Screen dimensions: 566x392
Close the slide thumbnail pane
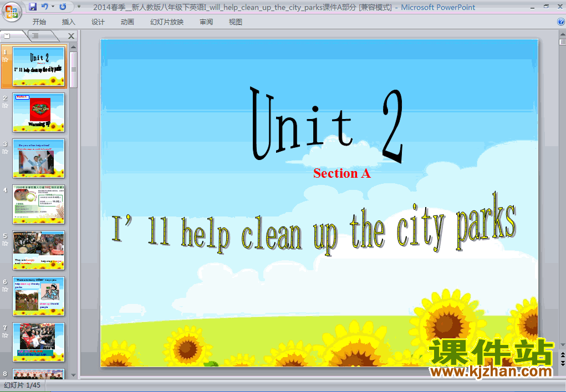(x=71, y=36)
